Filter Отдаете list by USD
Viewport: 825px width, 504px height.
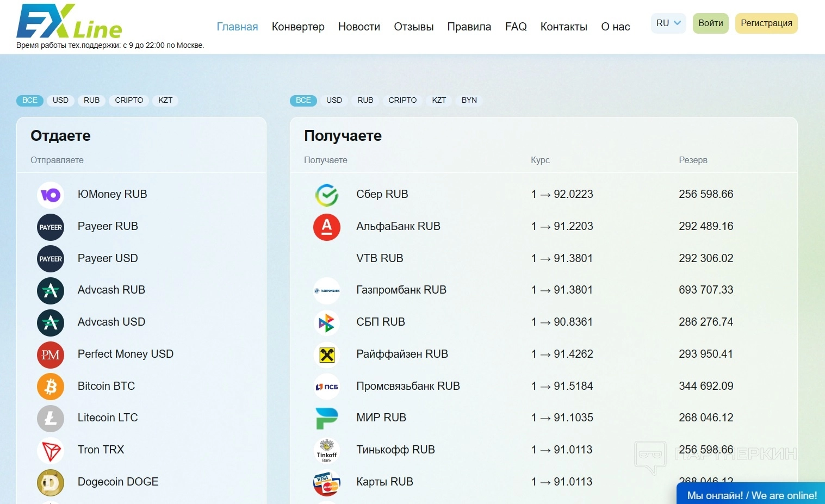60,100
